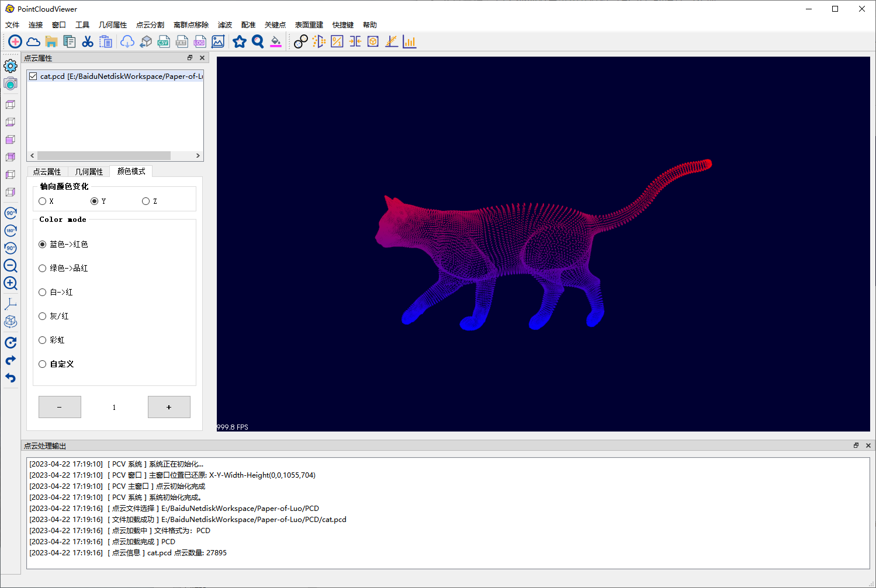Click the cube with arrow export icon
The height and width of the screenshot is (588, 876).
coord(146,41)
